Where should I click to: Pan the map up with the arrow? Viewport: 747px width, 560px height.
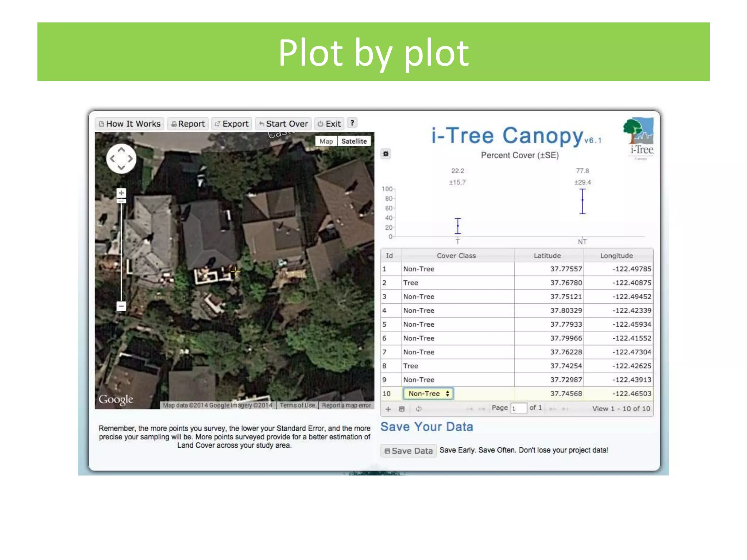tap(121, 150)
